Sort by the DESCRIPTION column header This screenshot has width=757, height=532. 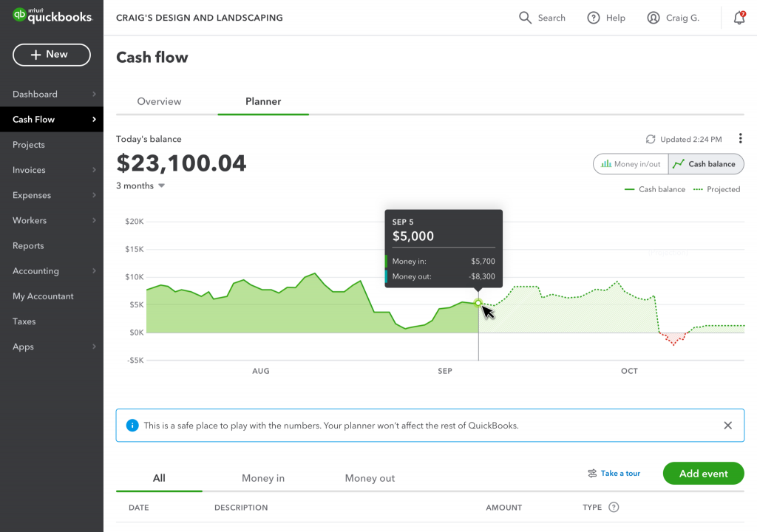pos(241,508)
